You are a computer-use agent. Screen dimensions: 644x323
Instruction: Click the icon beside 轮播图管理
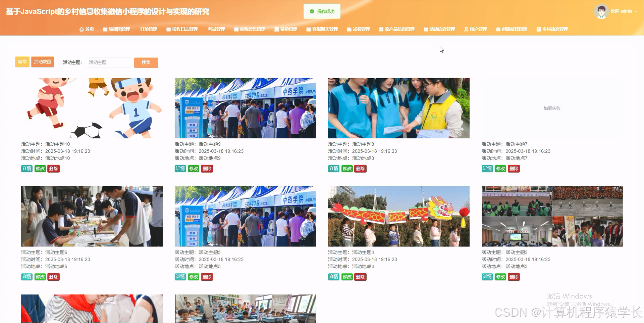tap(105, 30)
